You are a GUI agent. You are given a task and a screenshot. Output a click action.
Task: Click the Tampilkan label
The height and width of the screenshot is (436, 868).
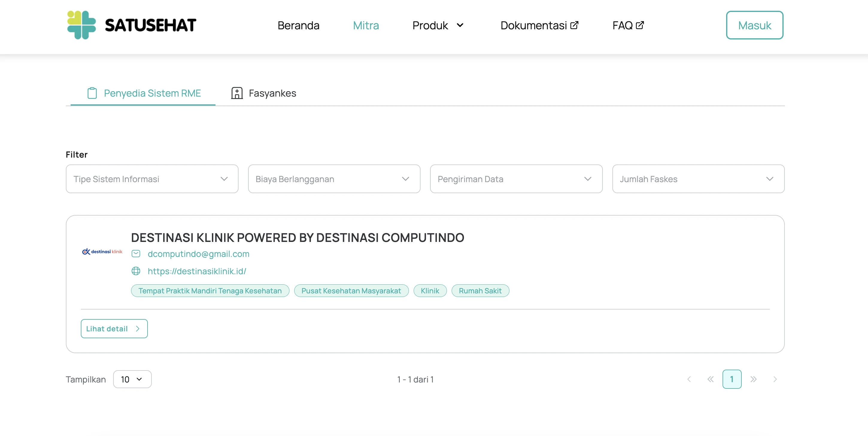pyautogui.click(x=86, y=379)
